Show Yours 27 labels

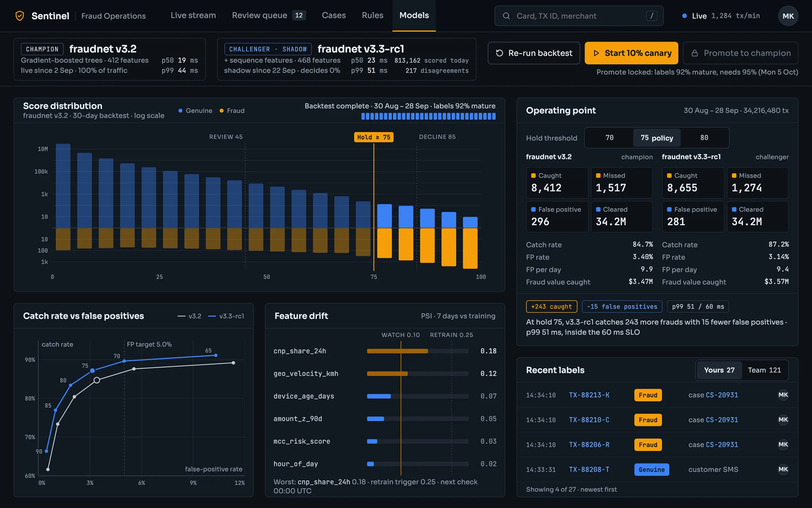[x=719, y=370]
